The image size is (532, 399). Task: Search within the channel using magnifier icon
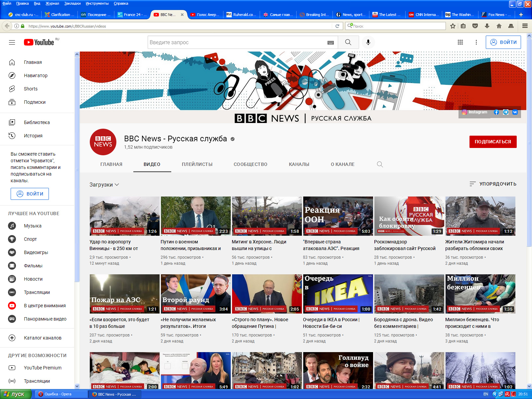(x=380, y=164)
